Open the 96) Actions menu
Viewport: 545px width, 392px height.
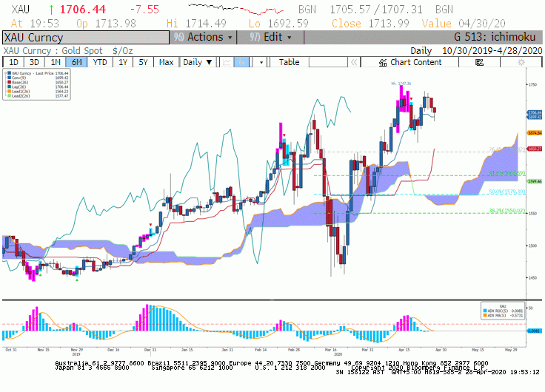tap(203, 37)
